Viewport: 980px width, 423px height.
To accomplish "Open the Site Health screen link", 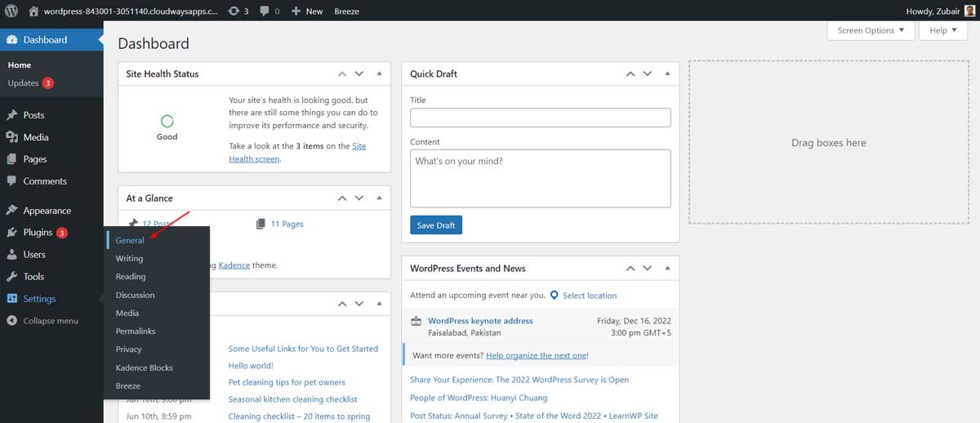I will 297,153.
